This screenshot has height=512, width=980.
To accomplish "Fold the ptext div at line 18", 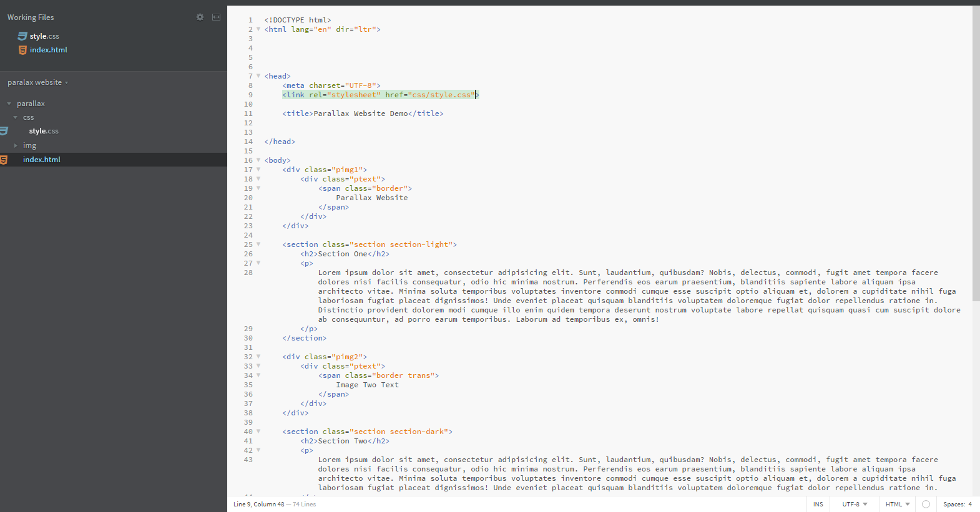I will pyautogui.click(x=258, y=179).
